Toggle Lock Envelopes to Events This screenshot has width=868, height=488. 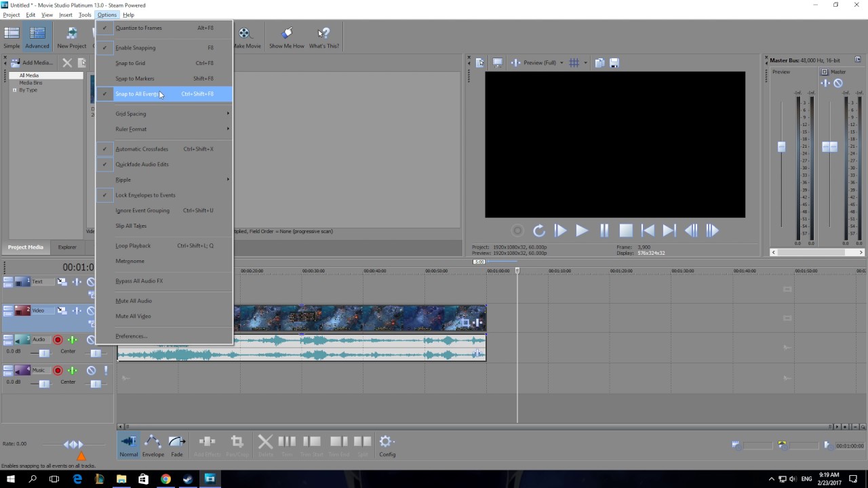click(x=164, y=195)
